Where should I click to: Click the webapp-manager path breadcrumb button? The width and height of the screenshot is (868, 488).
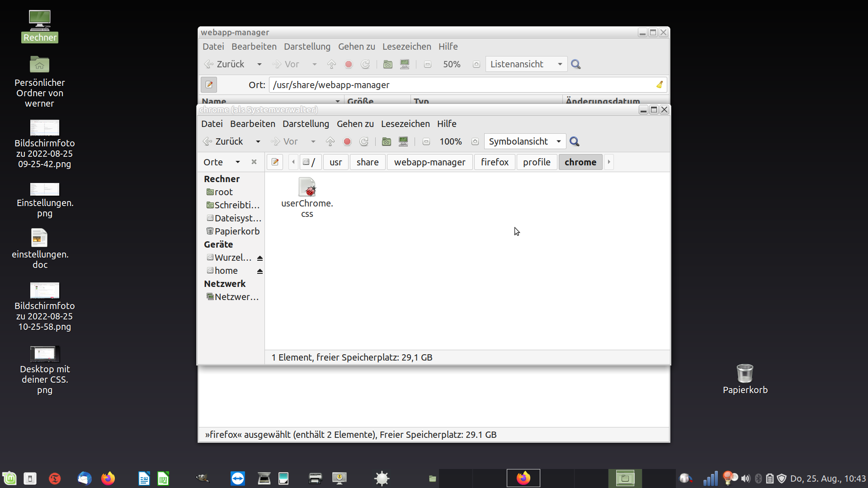coord(429,162)
